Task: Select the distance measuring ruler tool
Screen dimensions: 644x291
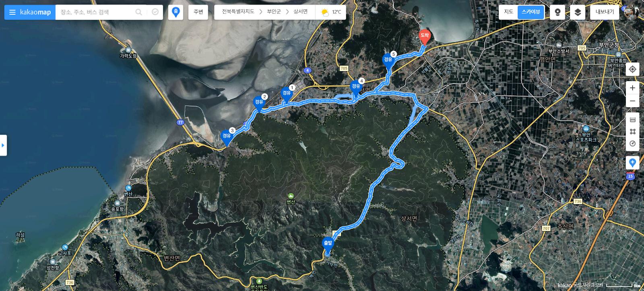Action: click(x=632, y=119)
